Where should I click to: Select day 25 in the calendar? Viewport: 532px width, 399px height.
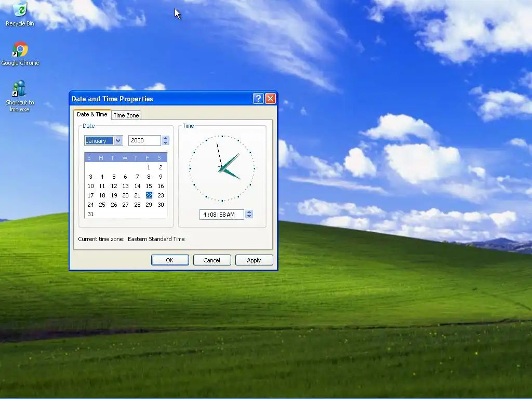102,205
